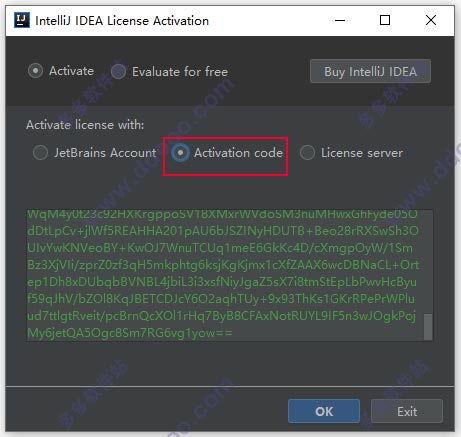Click the code line starting "f59qJhV"
The height and width of the screenshot is (437, 461).
(221, 299)
